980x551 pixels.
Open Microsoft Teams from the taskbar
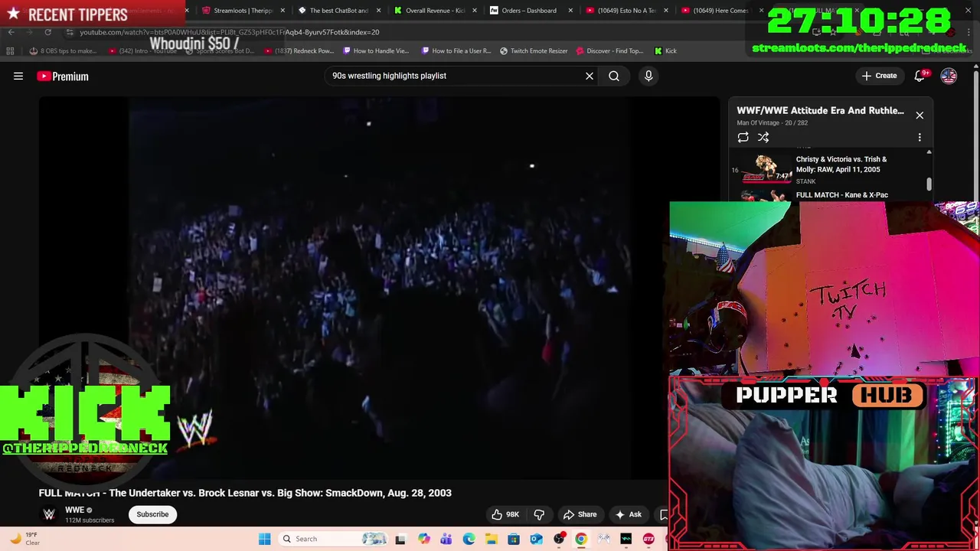pyautogui.click(x=446, y=539)
